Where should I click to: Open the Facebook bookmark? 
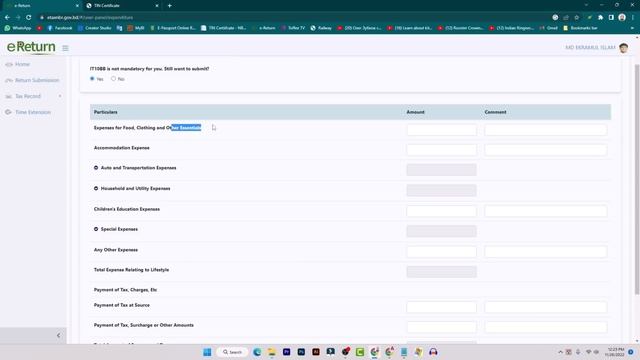[60, 28]
